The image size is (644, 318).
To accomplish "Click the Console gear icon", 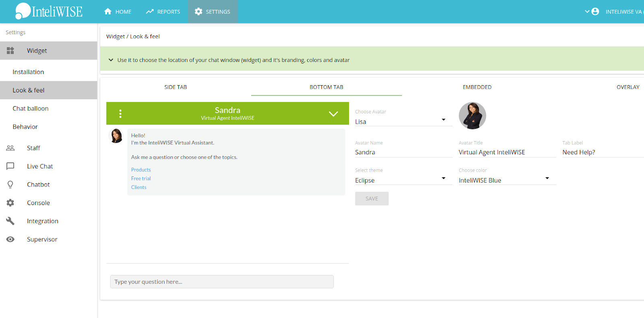I will pyautogui.click(x=10, y=203).
